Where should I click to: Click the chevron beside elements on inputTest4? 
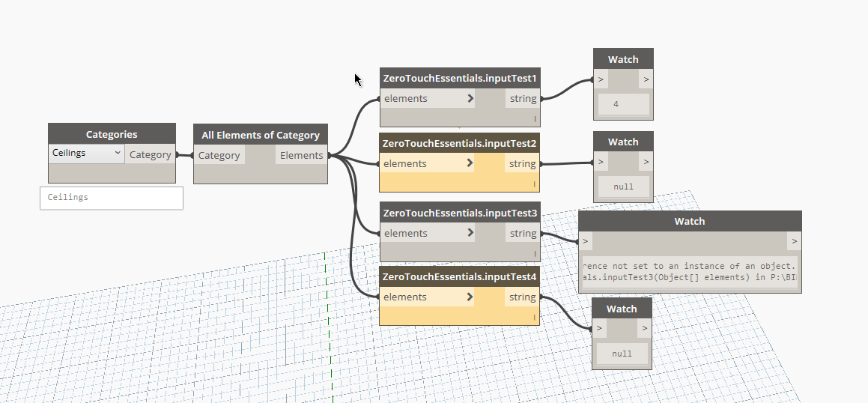(x=470, y=297)
